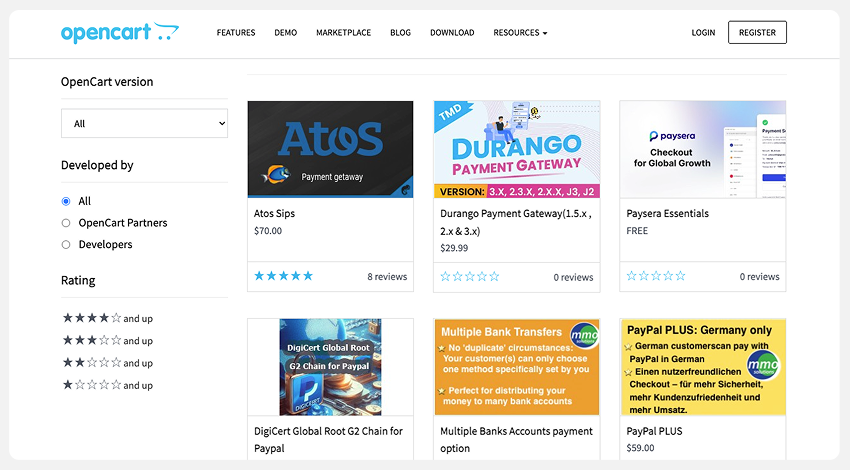Select the Developers radio option
850x470 pixels.
[66, 244]
